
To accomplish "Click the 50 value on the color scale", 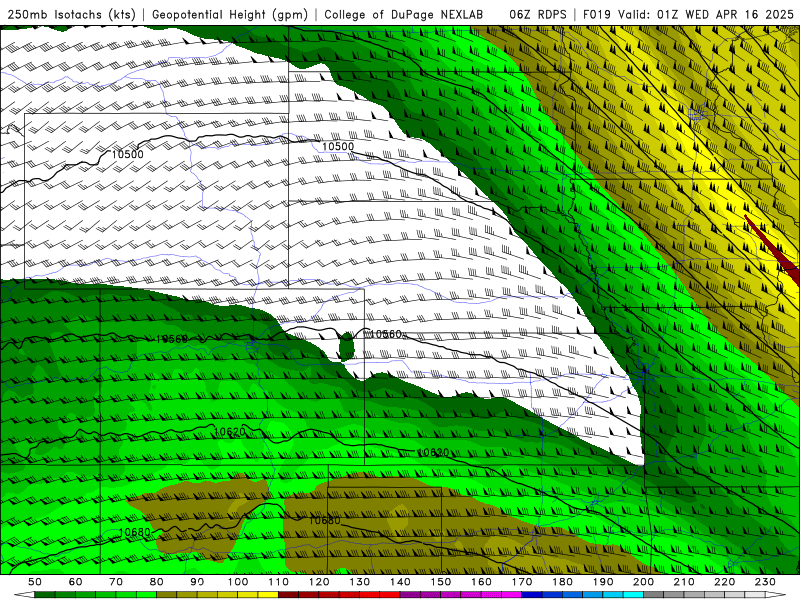I will [35, 582].
